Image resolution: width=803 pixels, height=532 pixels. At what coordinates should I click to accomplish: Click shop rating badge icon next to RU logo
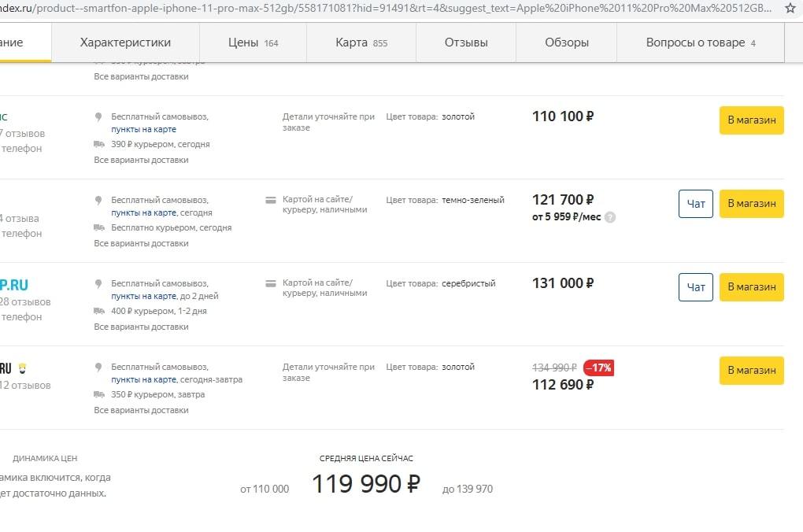pos(22,368)
